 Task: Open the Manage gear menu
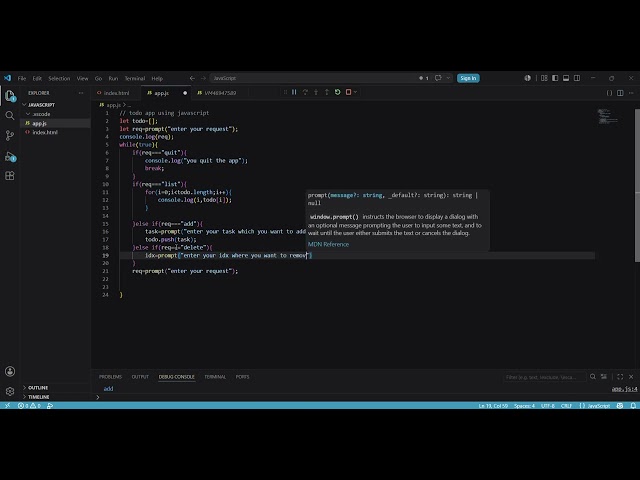10,391
